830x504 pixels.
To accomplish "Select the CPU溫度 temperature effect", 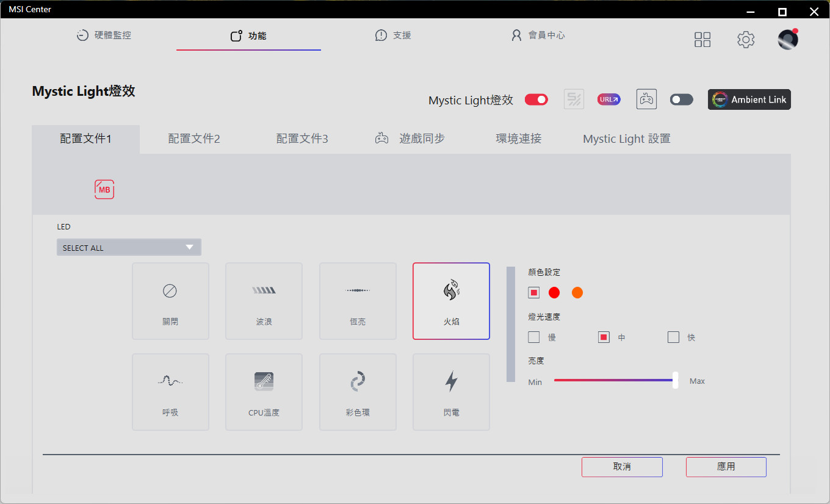I will coord(264,392).
